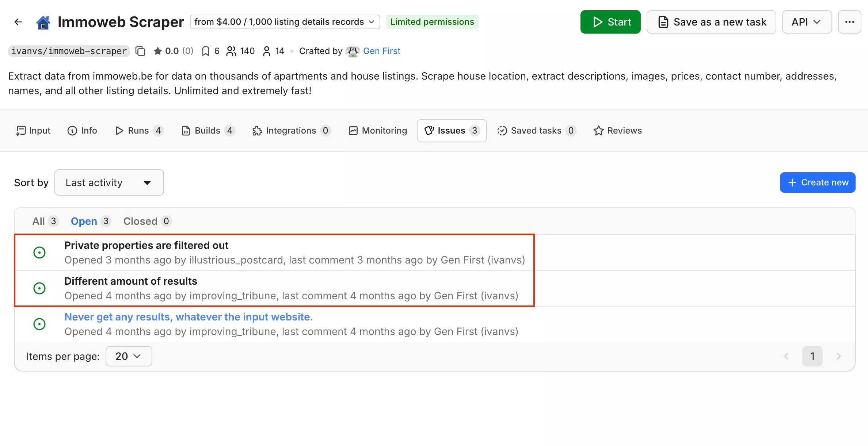This screenshot has width=868, height=446.
Task: Open status icon for 'Different amount of results'
Action: pos(39,288)
